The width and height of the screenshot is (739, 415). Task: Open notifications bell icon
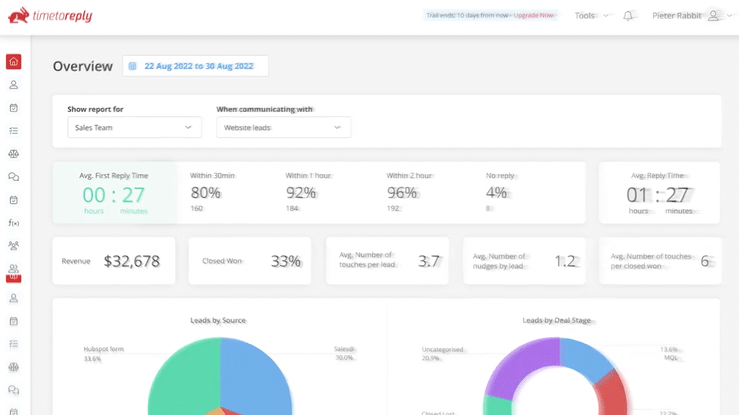(x=628, y=16)
